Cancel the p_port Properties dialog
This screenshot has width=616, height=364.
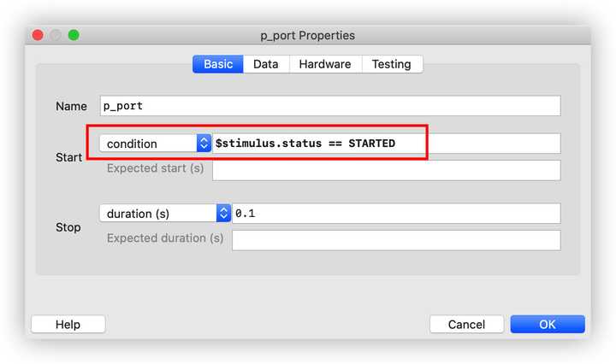pos(466,324)
